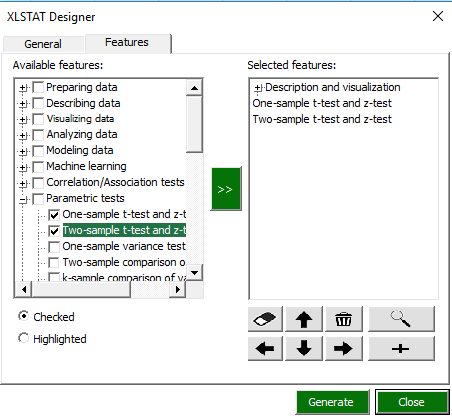Image resolution: width=452 pixels, height=418 pixels.
Task: Expand the Describing data node
Action: 23,104
